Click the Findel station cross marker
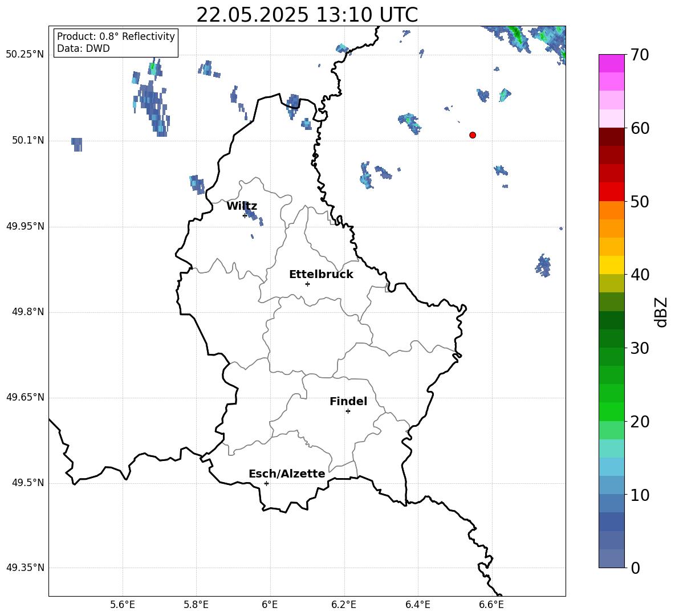 348,411
